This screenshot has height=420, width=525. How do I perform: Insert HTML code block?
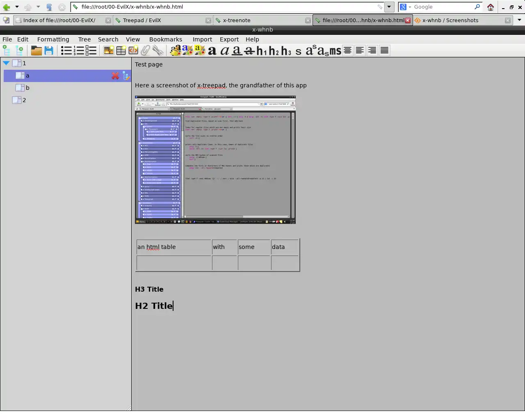coord(133,50)
